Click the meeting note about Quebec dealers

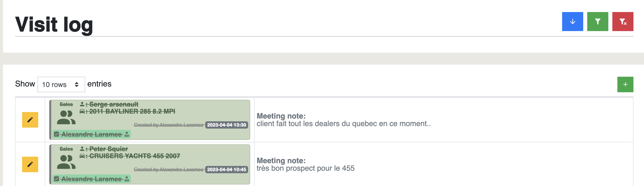coord(344,124)
